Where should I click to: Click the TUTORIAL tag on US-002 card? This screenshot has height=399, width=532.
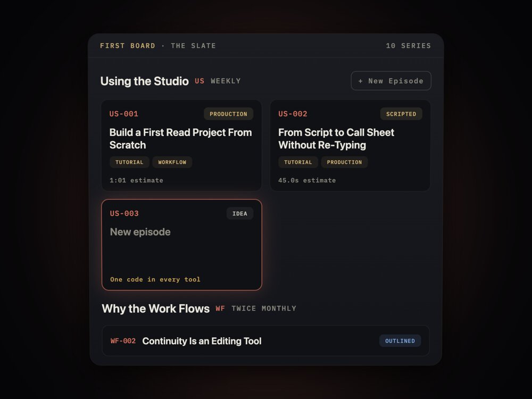click(298, 162)
